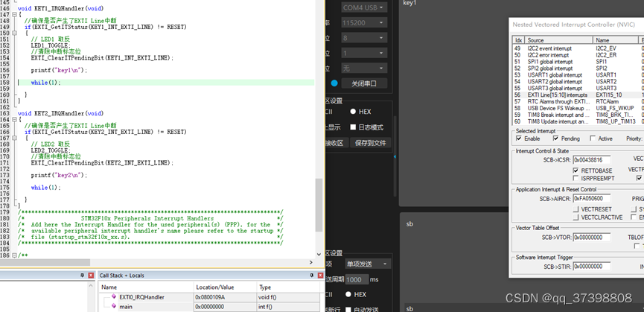Click printf("key2\n") line in editor

click(x=59, y=175)
